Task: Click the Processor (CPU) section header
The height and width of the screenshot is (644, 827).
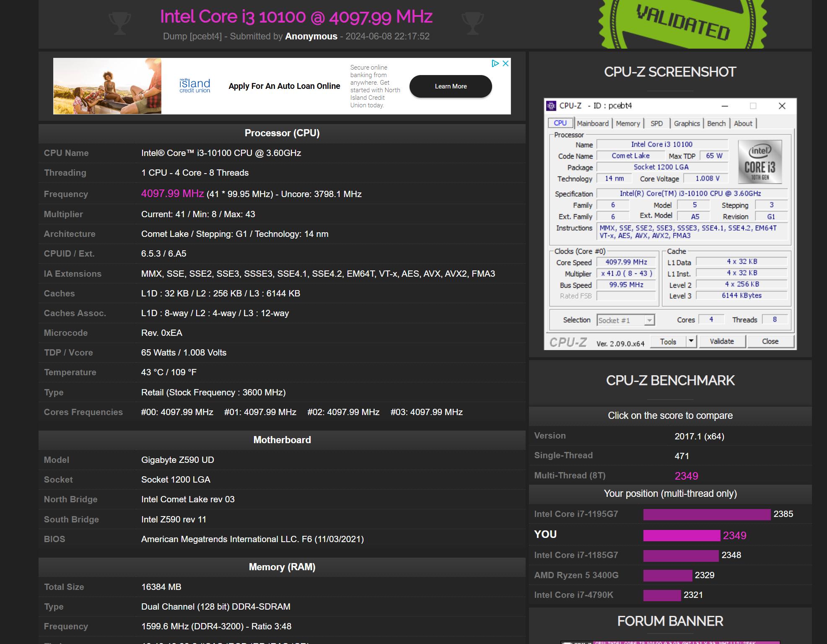Action: [282, 133]
